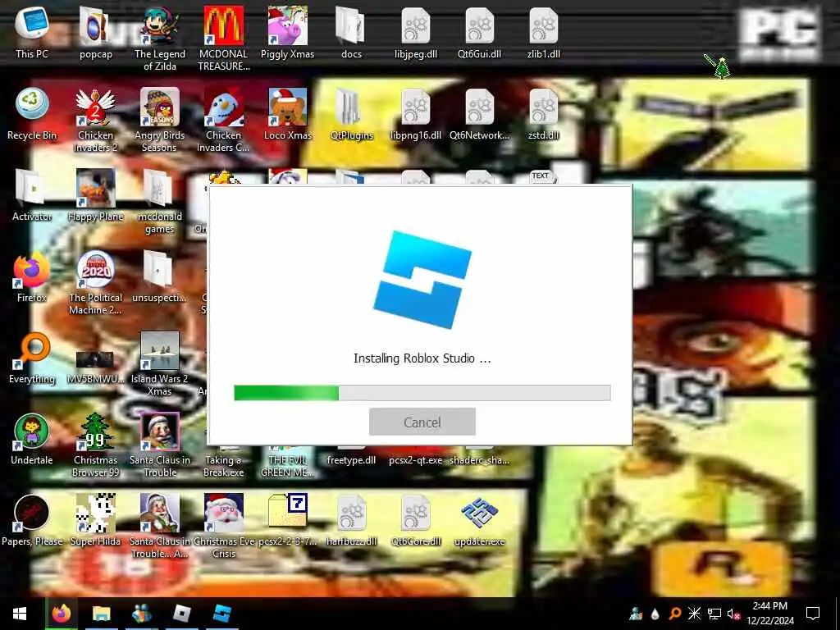Image resolution: width=840 pixels, height=630 pixels.
Task: Launch Angry Birds Seasons shortcut
Action: pyautogui.click(x=160, y=120)
